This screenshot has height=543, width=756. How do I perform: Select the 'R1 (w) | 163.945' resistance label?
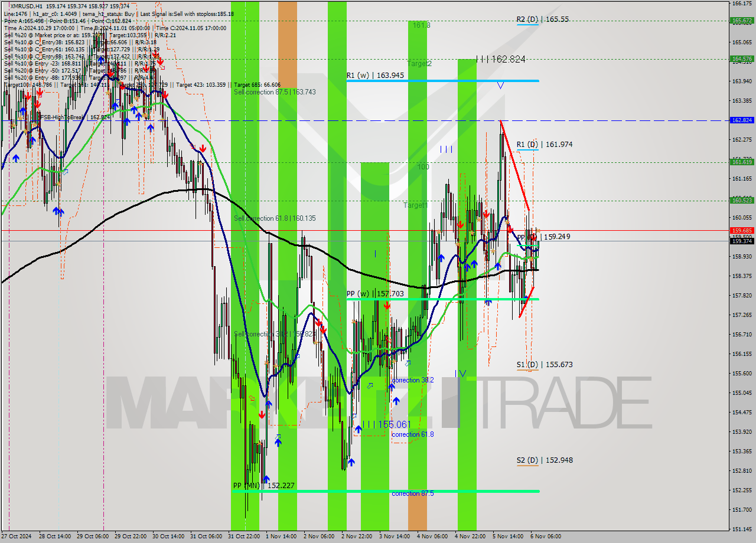(x=375, y=76)
